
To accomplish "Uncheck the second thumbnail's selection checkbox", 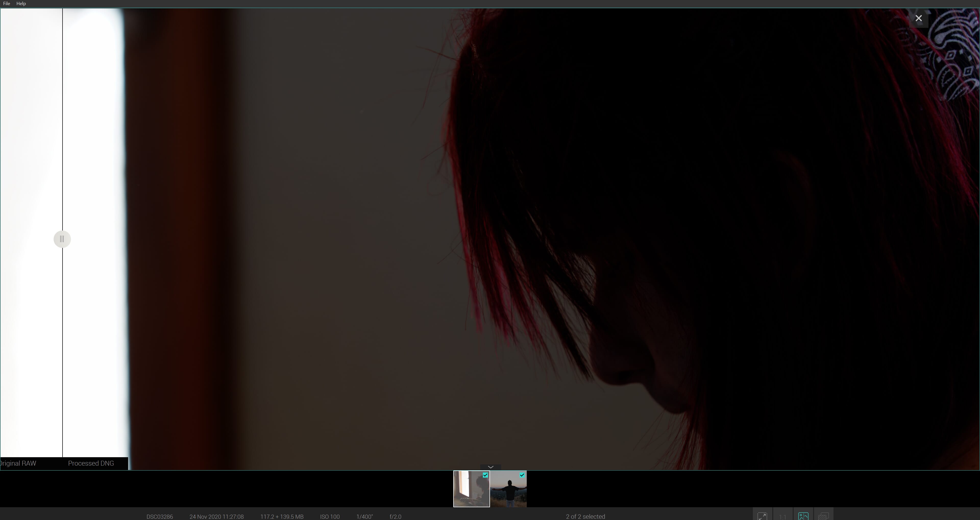I will tap(522, 475).
